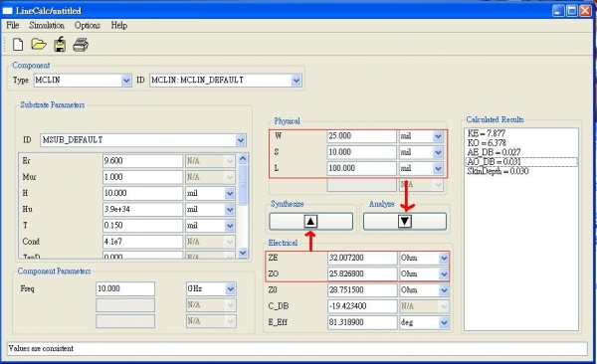The height and width of the screenshot is (364, 597).
Task: Open the E_Eff unit deg dropdown
Action: pyautogui.click(x=444, y=322)
